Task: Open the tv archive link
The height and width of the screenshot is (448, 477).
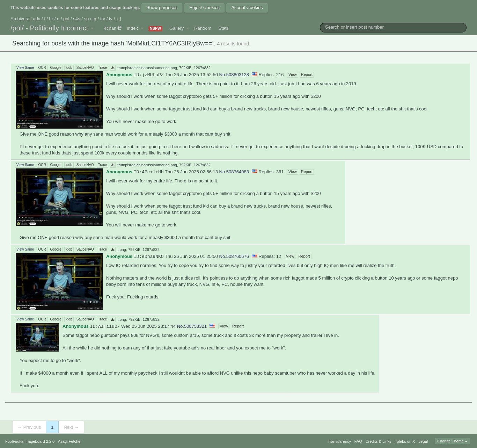Action: (x=111, y=19)
